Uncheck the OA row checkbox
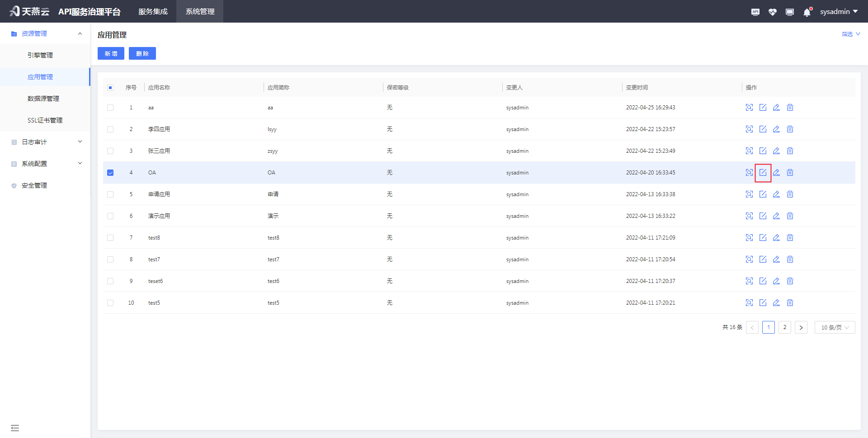The height and width of the screenshot is (438, 868). coord(110,173)
